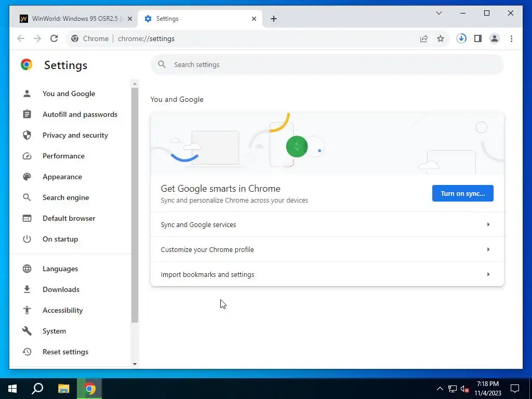The image size is (532, 399).
Task: Click the System wrench icon
Action: 27,331
